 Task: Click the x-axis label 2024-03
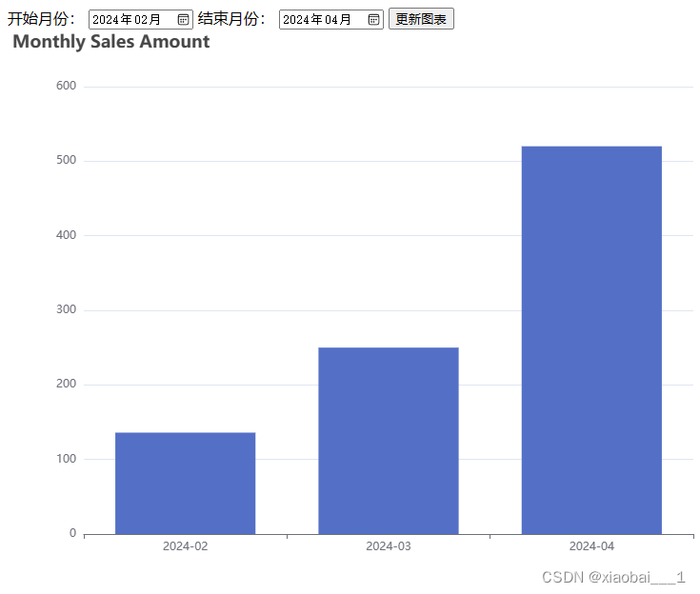click(389, 546)
